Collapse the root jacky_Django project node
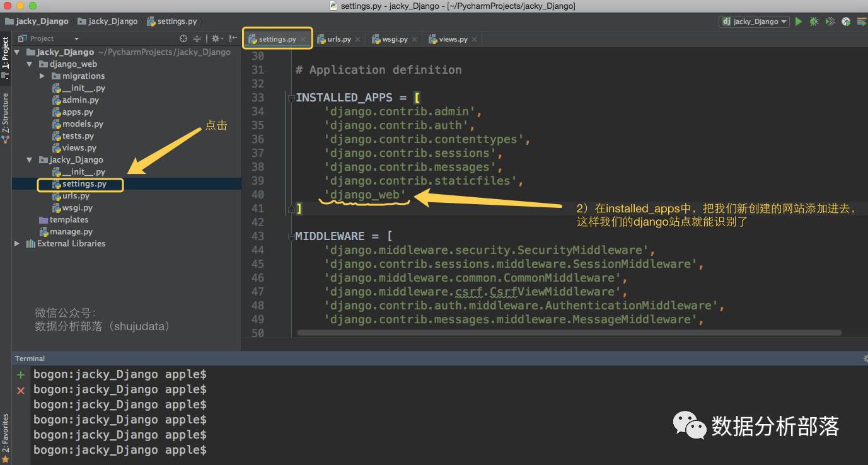The height and width of the screenshot is (465, 868). point(17,52)
